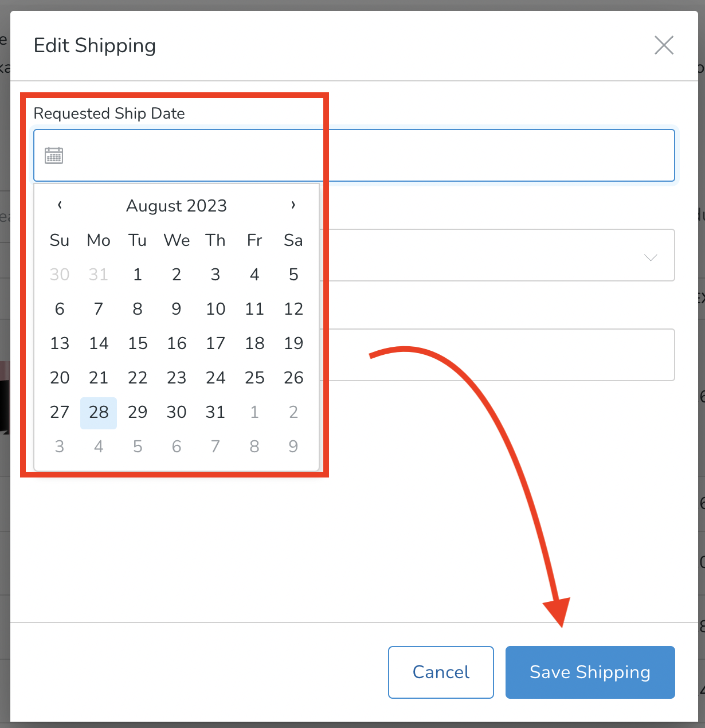The width and height of the screenshot is (705, 728).
Task: Click July 30 shown in grayed dates
Action: click(60, 274)
